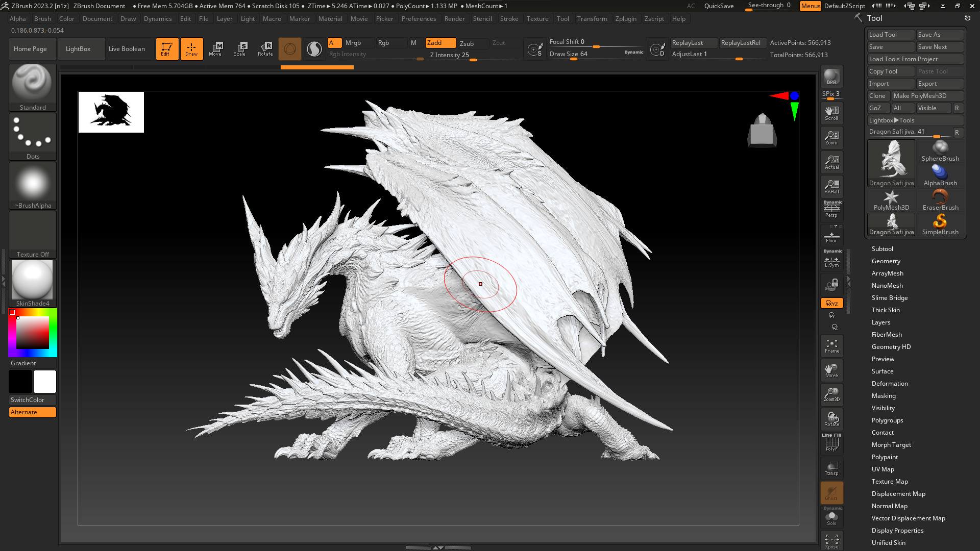
Task: Expand the ArrayMesh subpalette
Action: [887, 273]
